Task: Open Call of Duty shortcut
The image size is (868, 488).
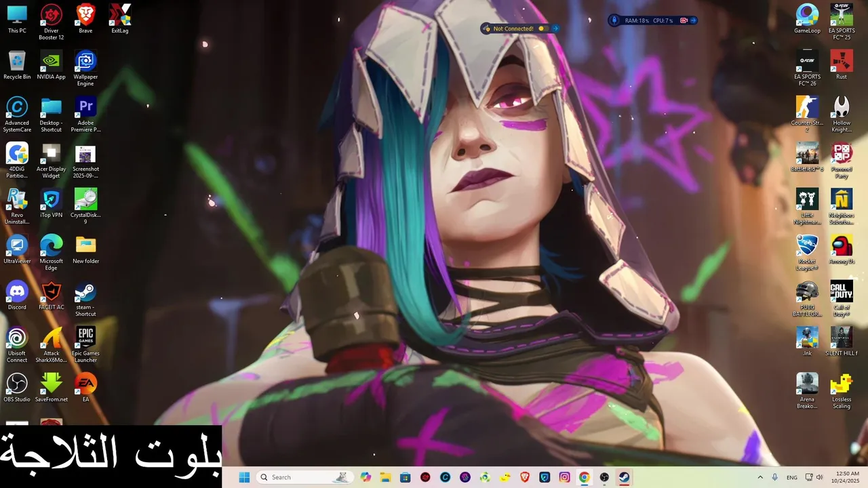Action: click(842, 299)
